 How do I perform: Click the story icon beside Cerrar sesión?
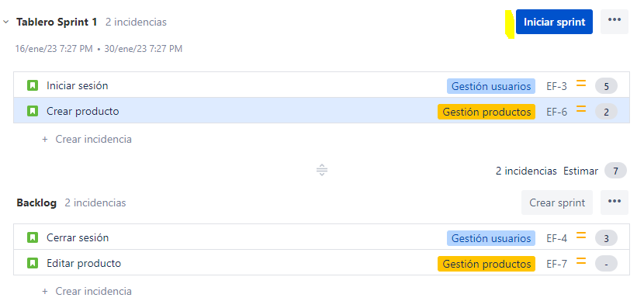click(x=33, y=237)
